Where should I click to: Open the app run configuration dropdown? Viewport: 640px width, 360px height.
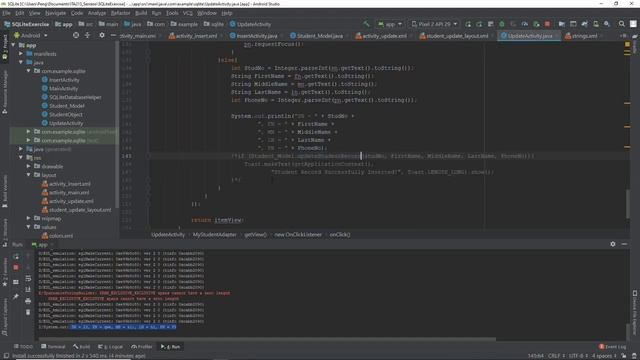(x=390, y=24)
